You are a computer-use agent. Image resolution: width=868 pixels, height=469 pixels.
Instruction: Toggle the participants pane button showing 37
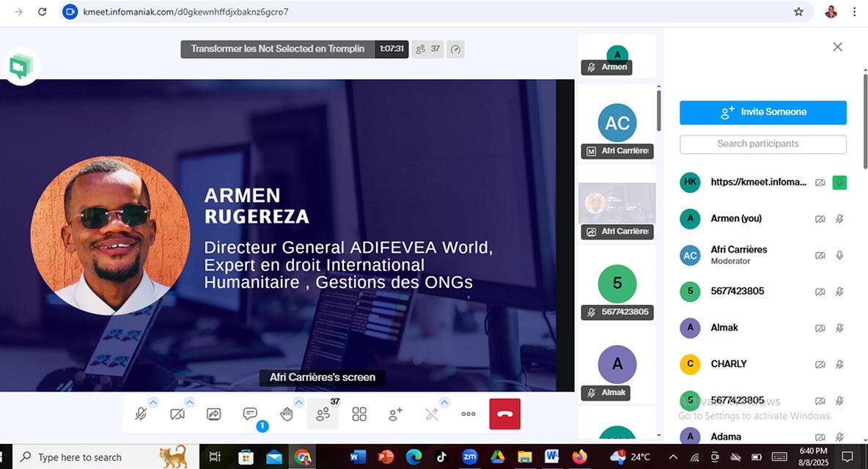(x=323, y=414)
